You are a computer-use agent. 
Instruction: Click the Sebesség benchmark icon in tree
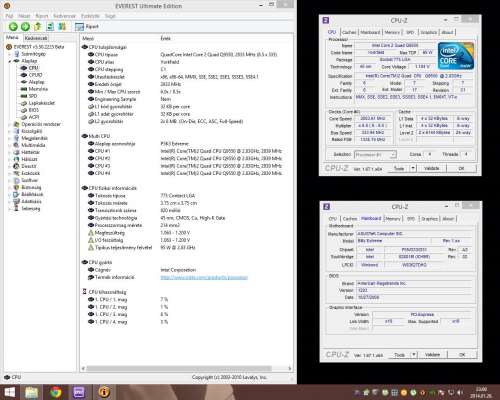[16, 208]
